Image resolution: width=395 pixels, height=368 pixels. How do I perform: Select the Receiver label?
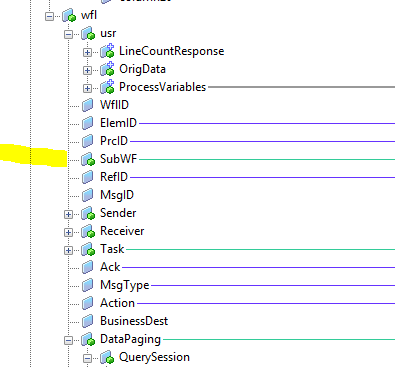click(x=122, y=231)
